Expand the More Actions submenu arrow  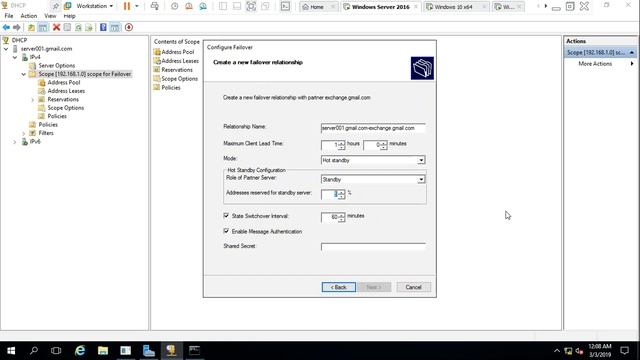coord(632,64)
